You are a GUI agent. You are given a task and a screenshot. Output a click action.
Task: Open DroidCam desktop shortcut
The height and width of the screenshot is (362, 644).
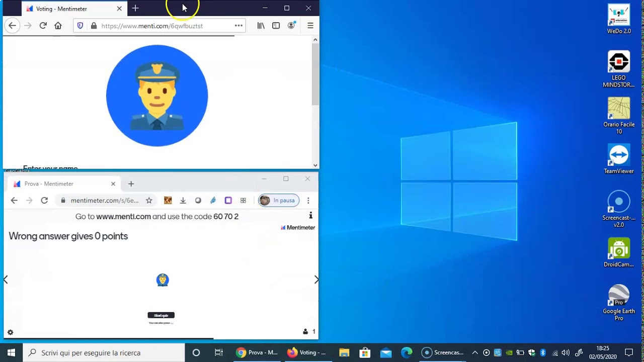click(x=619, y=252)
